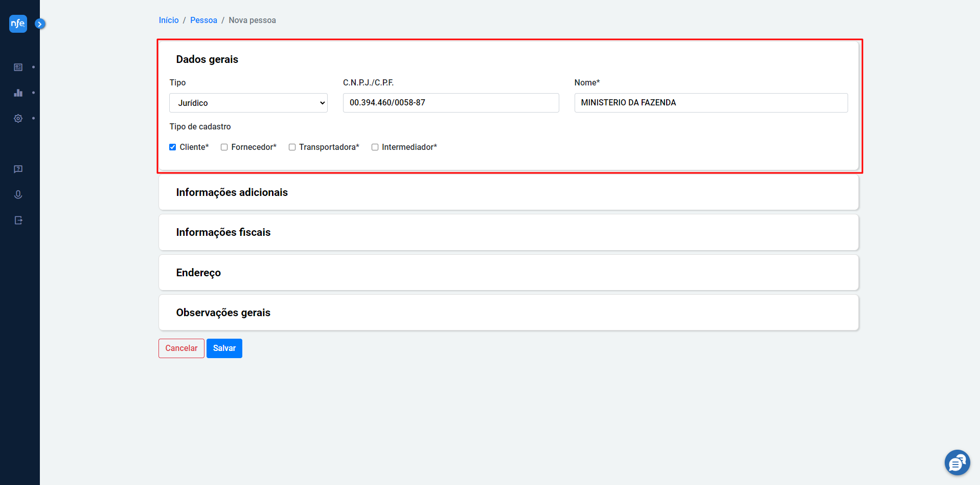Expand the Informações adicionais section
980x485 pixels.
pos(509,192)
